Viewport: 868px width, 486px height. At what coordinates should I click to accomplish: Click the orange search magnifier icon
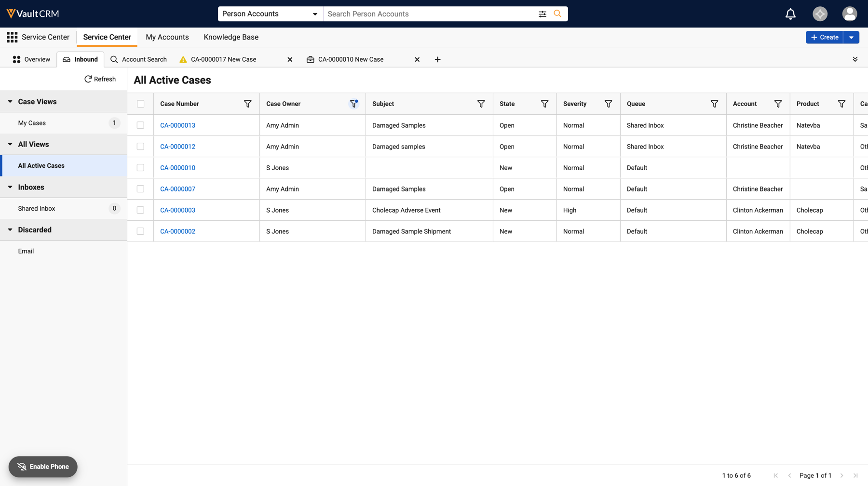click(x=557, y=13)
